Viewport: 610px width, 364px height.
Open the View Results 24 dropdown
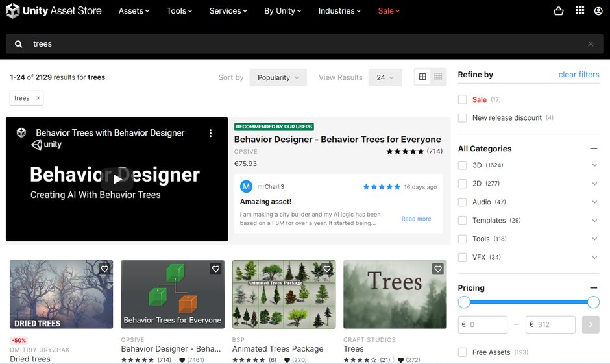click(385, 77)
